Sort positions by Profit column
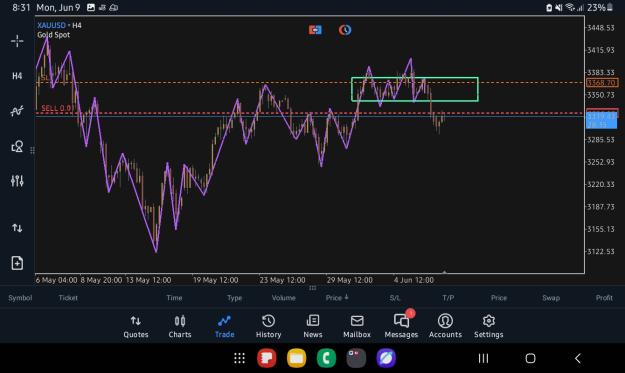The width and height of the screenshot is (625, 373). [604, 298]
